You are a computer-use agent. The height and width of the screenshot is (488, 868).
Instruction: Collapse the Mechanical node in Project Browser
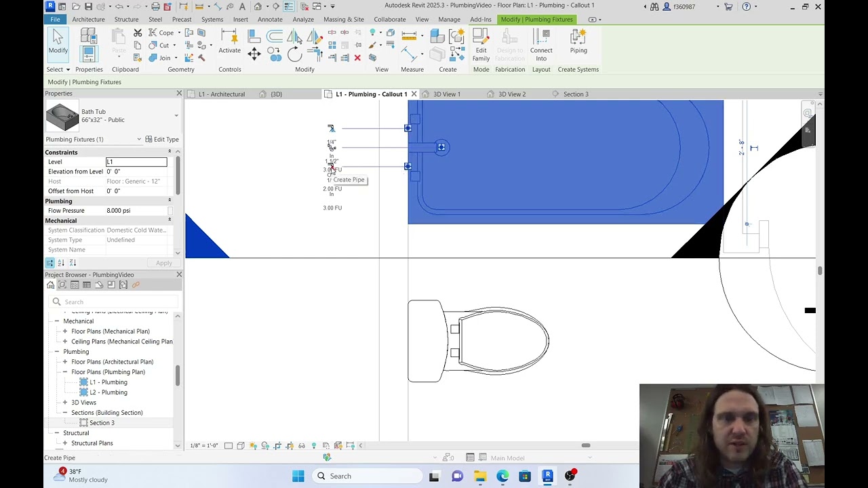[x=57, y=321]
